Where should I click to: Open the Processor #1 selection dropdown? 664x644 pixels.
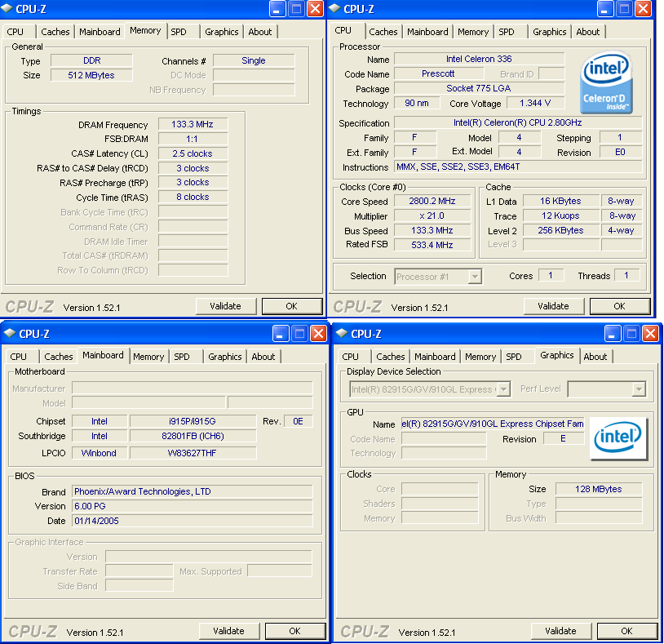(x=475, y=277)
